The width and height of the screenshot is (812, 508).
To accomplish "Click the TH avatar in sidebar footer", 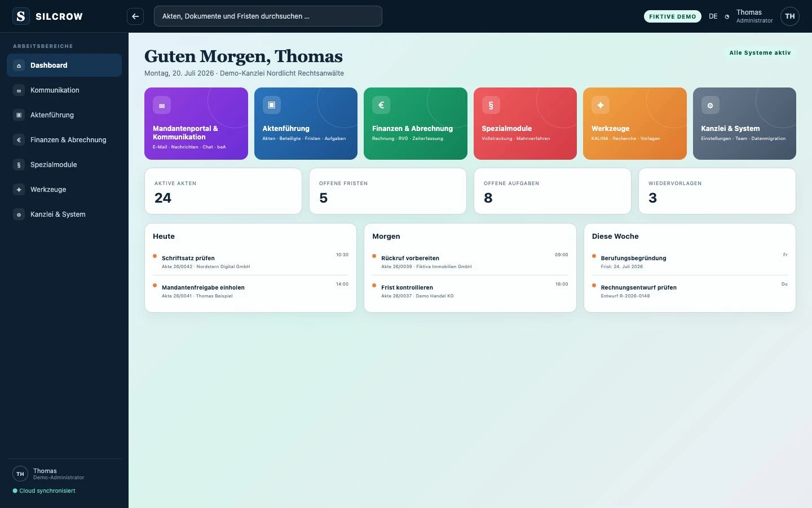I will 20,474.
